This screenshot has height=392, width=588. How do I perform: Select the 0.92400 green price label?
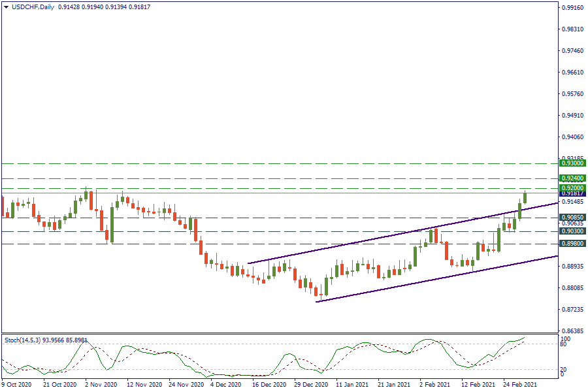572,178
